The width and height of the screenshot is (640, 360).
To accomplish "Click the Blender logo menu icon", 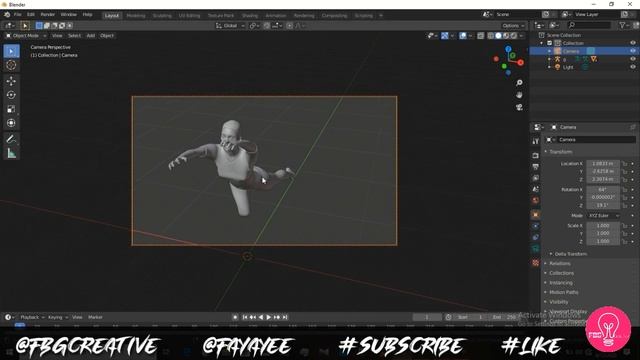I will tap(7, 15).
